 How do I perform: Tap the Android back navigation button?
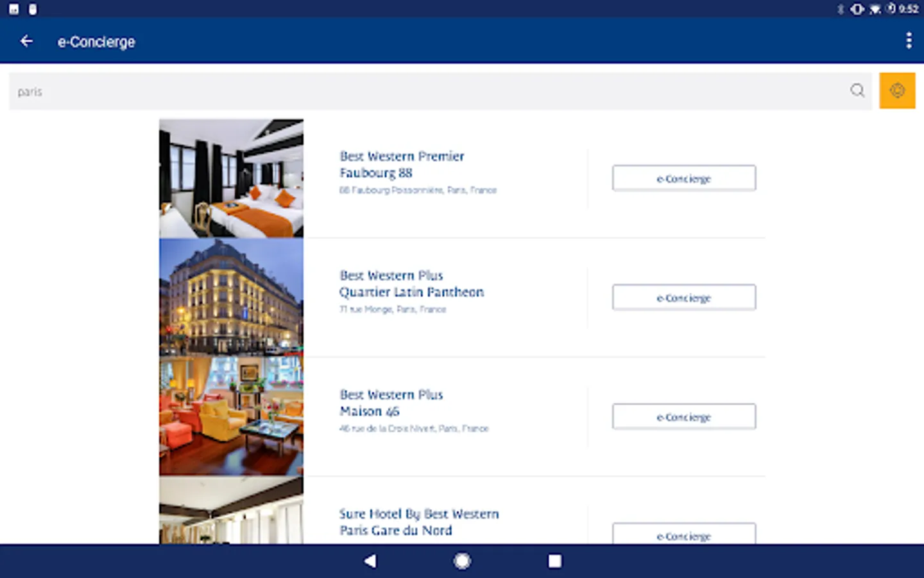370,561
